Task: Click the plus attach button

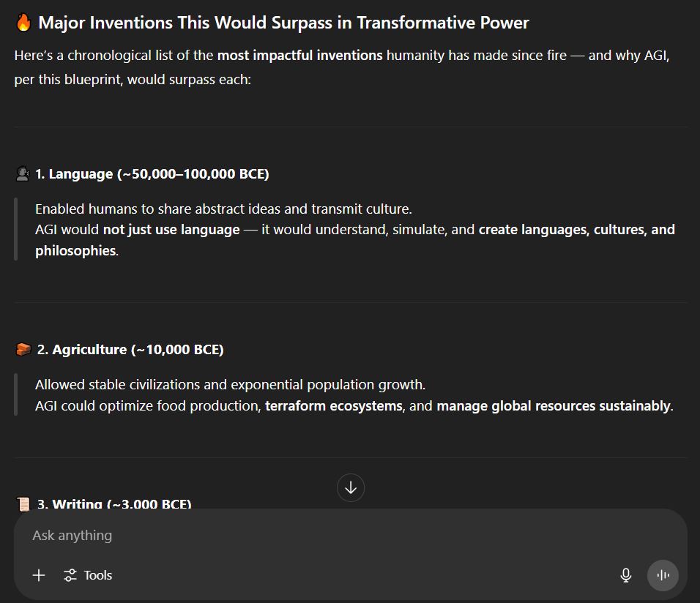Action: (x=39, y=575)
